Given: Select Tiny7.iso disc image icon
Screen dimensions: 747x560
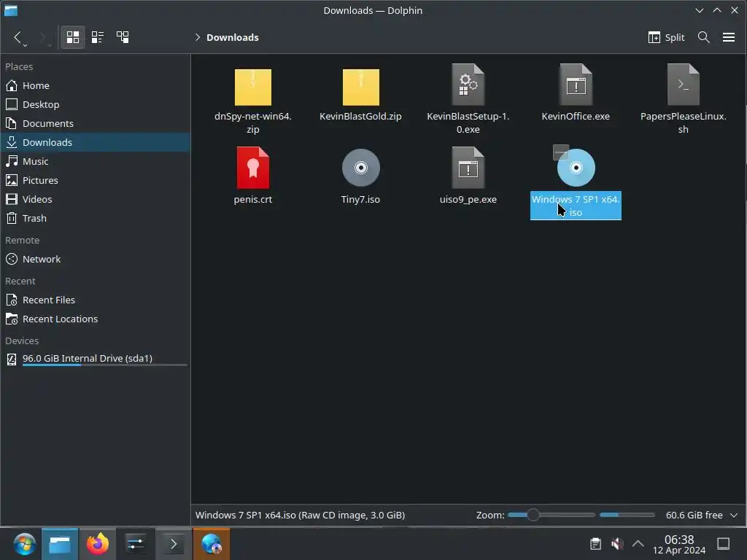Looking at the screenshot, I should pyautogui.click(x=360, y=168).
